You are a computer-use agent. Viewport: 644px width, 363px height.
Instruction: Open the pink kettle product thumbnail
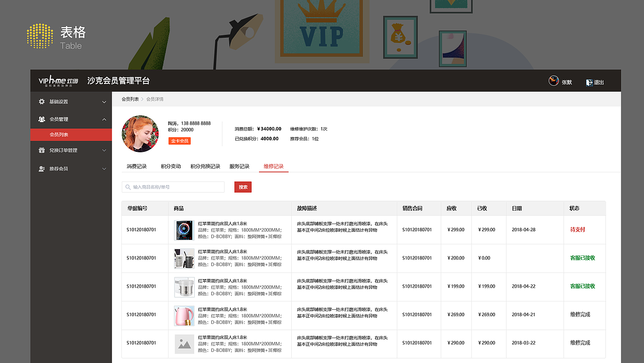point(184,316)
